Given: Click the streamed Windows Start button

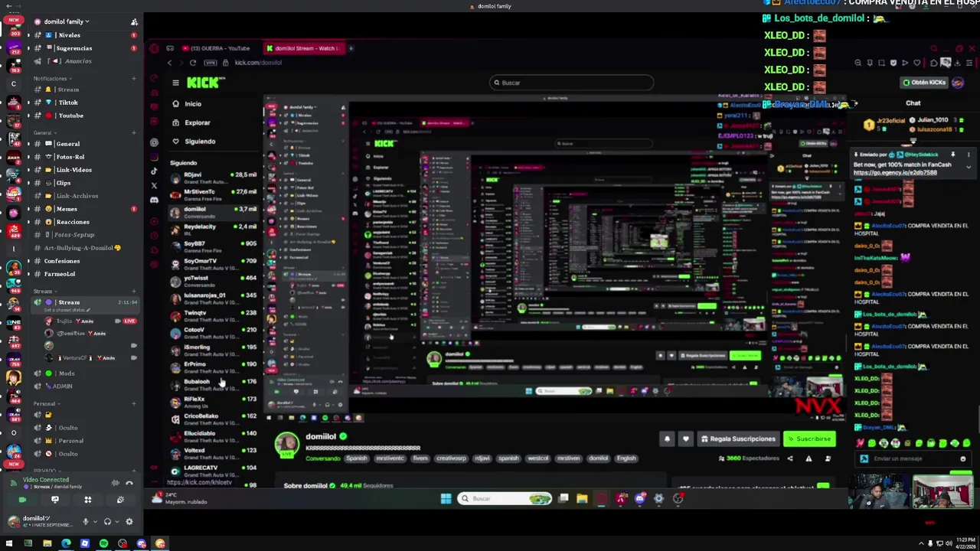Looking at the screenshot, I should [x=446, y=499].
